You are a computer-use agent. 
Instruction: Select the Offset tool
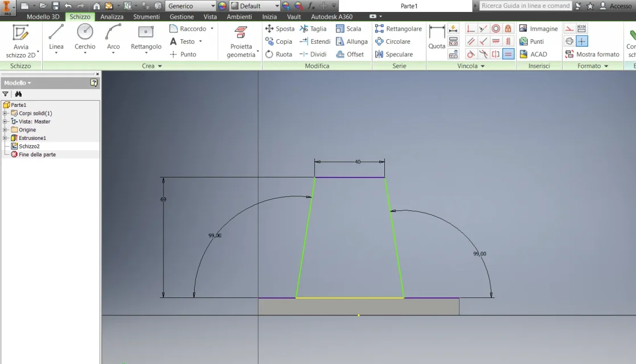coord(350,55)
